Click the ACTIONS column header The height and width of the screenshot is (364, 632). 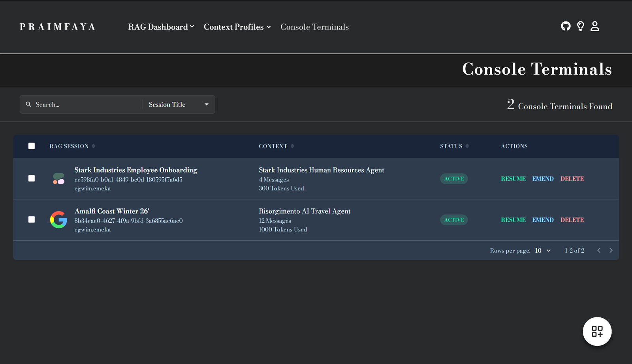pos(514,146)
